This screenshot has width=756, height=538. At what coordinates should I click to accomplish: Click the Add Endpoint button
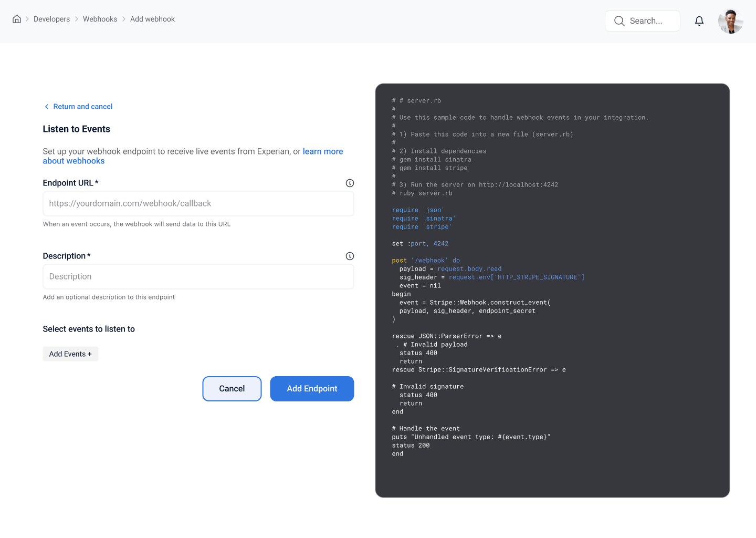click(312, 389)
